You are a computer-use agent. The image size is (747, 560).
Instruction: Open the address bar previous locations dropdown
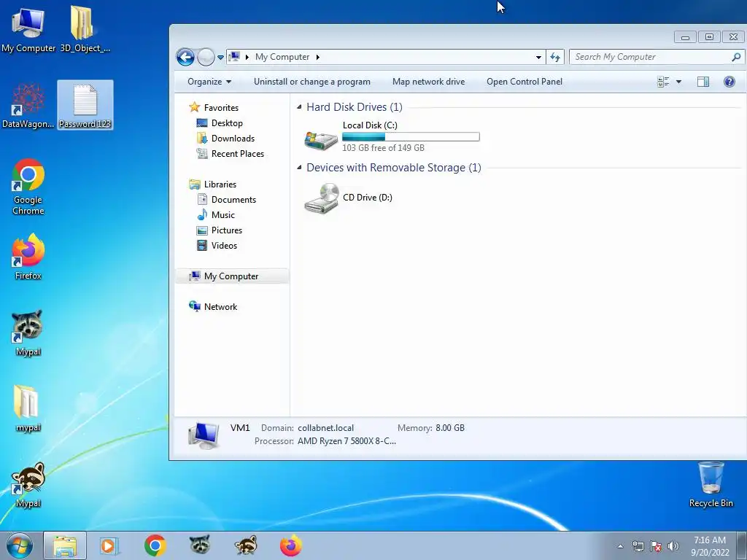(x=538, y=57)
